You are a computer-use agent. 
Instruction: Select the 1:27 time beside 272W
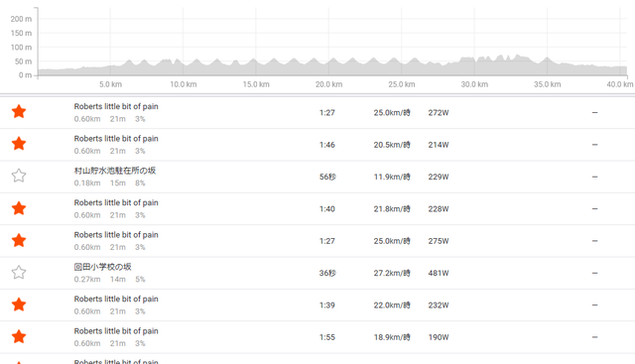click(327, 112)
